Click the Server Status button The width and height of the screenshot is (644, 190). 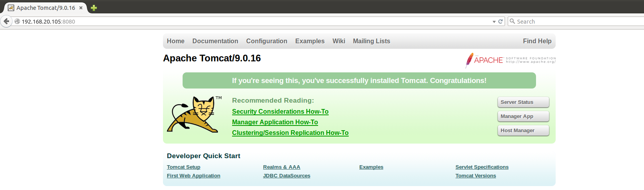pos(523,102)
